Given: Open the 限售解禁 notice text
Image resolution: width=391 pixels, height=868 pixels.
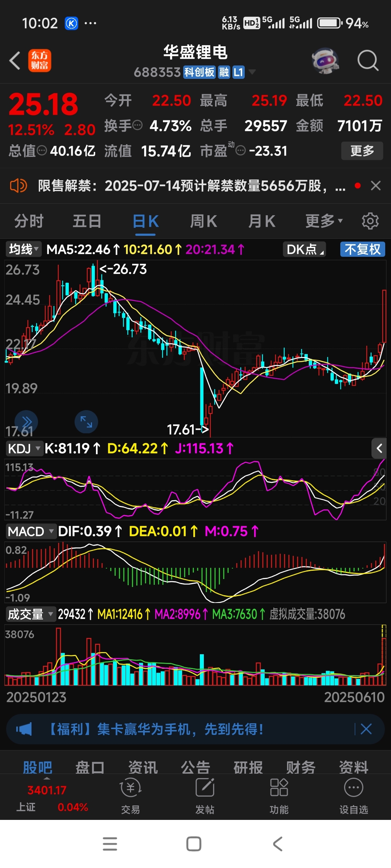Looking at the screenshot, I should [x=192, y=186].
